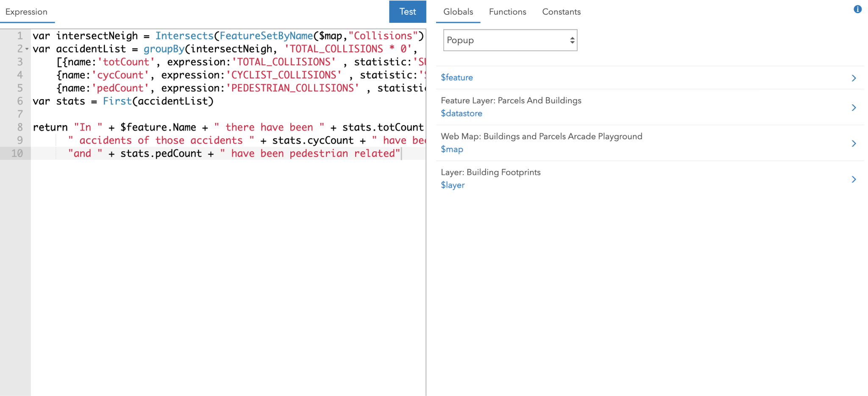Select the Expression tab
Screen dimensions: 868x396
tap(26, 12)
